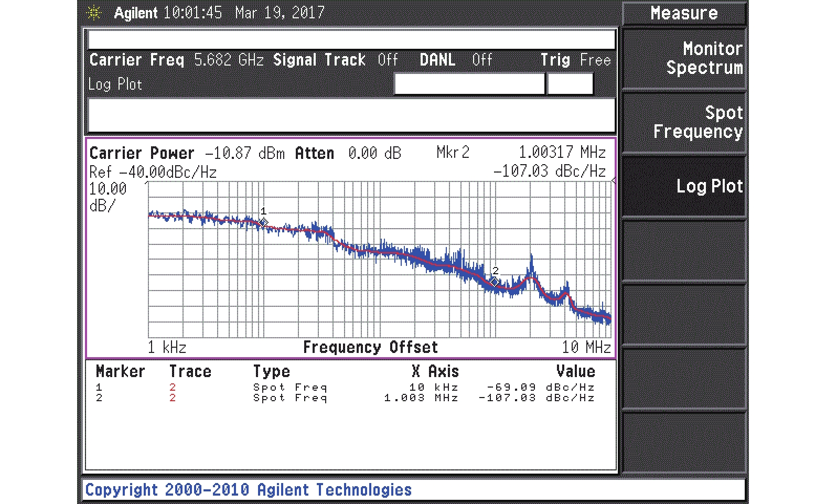Select marker 2 row at 1.003 MHz
This screenshot has width=826, height=504.
point(345,398)
